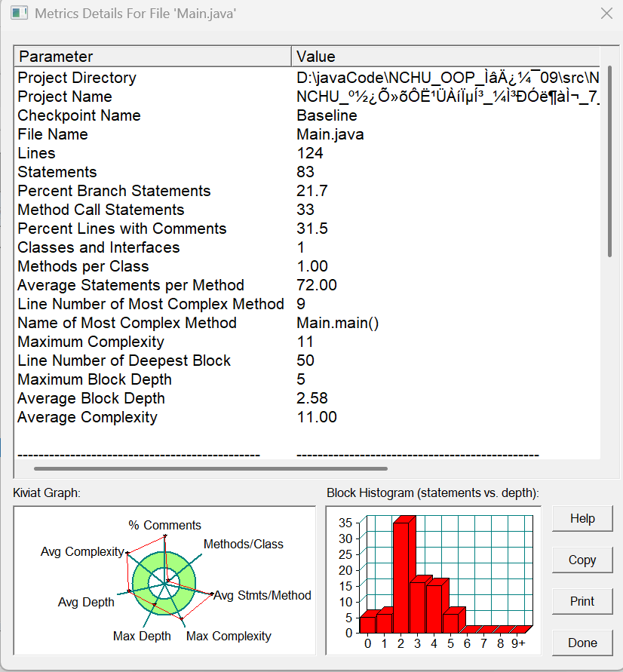The image size is (623, 672).
Task: Select the File Name row
Action: coord(308,134)
